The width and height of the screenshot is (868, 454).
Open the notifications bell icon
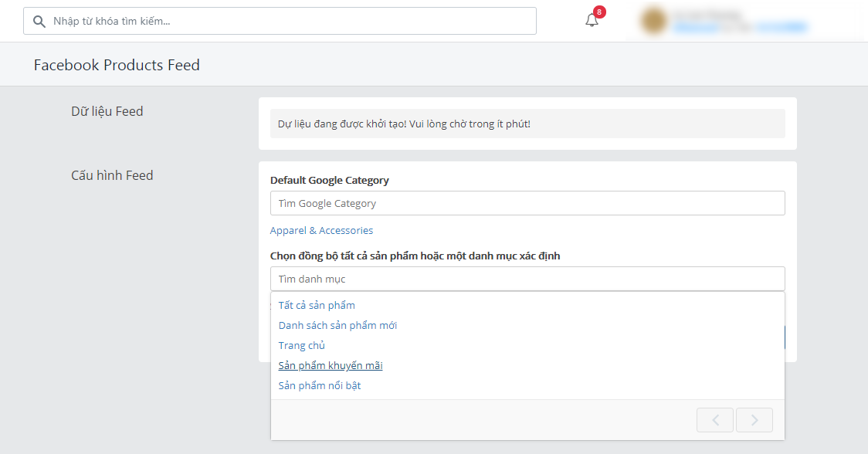tap(592, 21)
